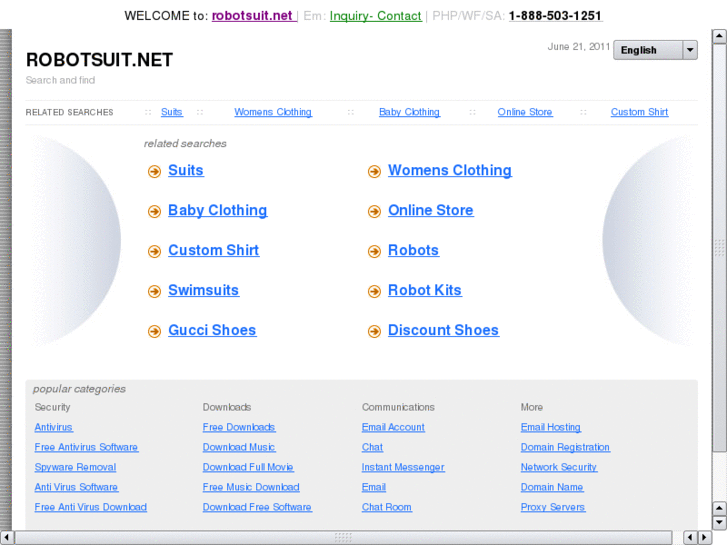Viewport: 727px width, 545px height.
Task: Select Online Store in the related searches bar
Action: click(525, 112)
